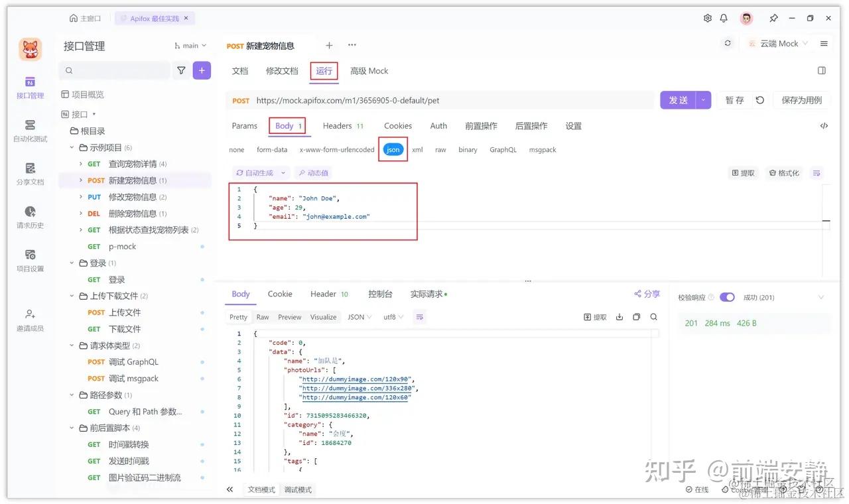The width and height of the screenshot is (849, 504).
Task: Switch to the 高级 Mock tab
Action: (x=369, y=70)
